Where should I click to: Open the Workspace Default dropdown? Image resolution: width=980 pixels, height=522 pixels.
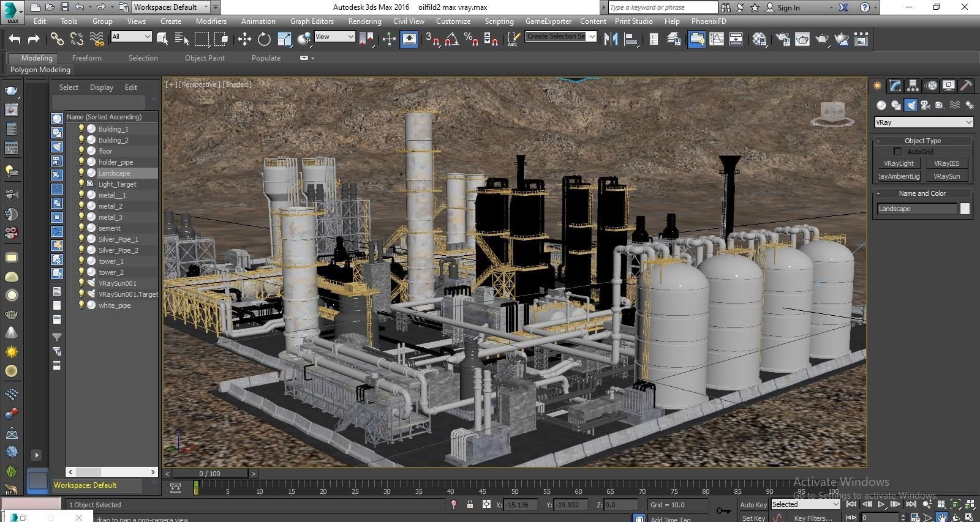pyautogui.click(x=171, y=7)
